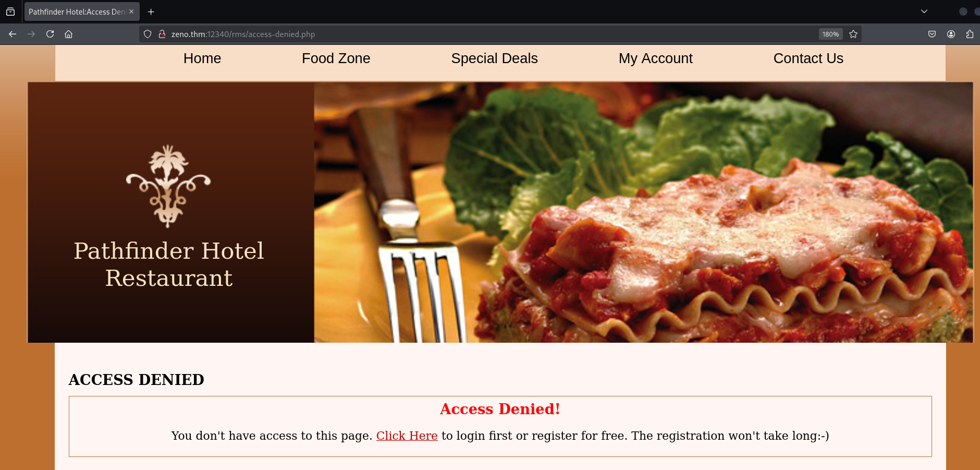Follow the Click Here login link

[x=407, y=436]
